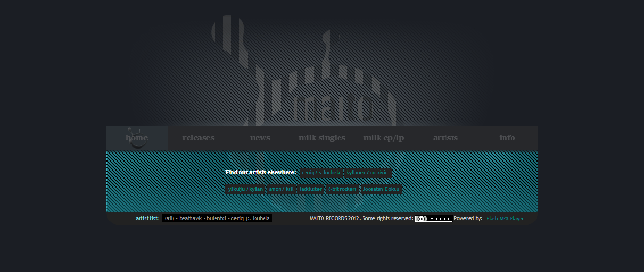644x272 pixels.
Task: Click the lackluster artist link
Action: coord(311,189)
